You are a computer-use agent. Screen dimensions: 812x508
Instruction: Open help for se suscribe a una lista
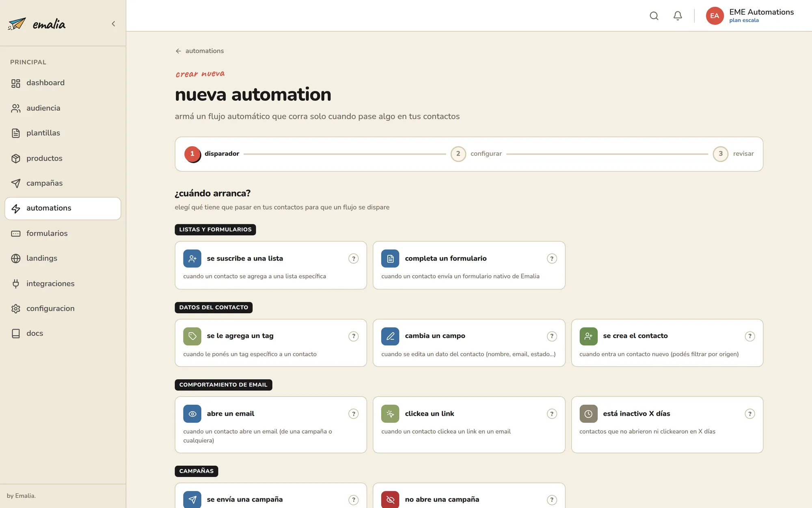point(354,258)
